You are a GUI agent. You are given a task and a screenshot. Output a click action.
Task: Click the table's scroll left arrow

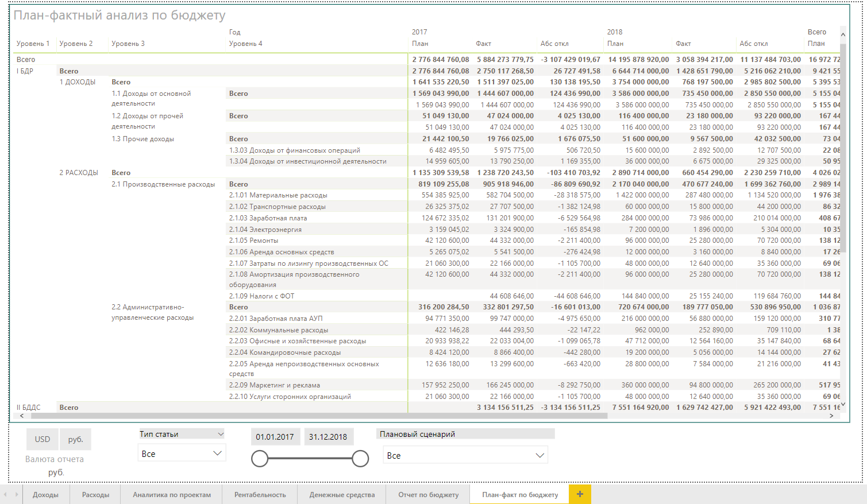tap(22, 416)
